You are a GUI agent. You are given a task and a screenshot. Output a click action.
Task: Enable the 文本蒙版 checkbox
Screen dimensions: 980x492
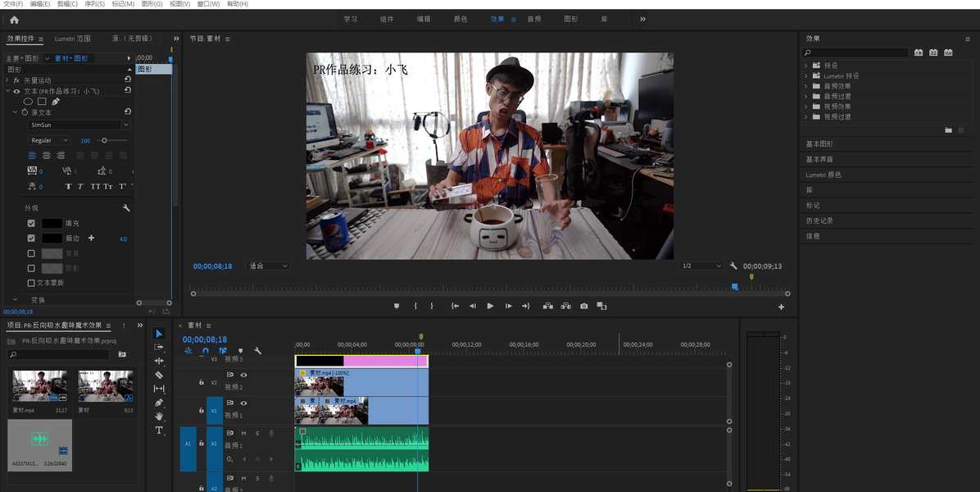tap(31, 283)
